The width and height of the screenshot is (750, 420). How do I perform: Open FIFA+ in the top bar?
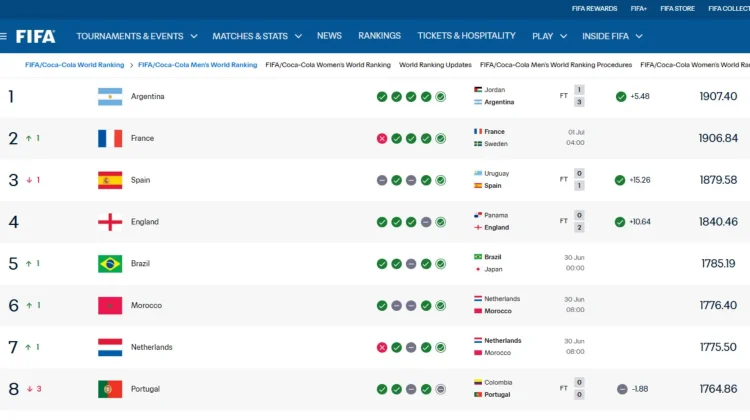point(639,9)
